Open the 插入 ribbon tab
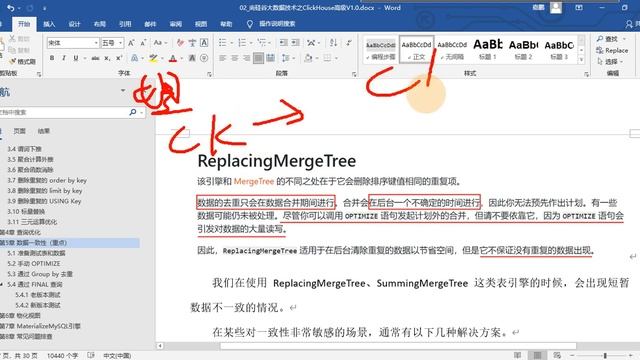 [49, 24]
